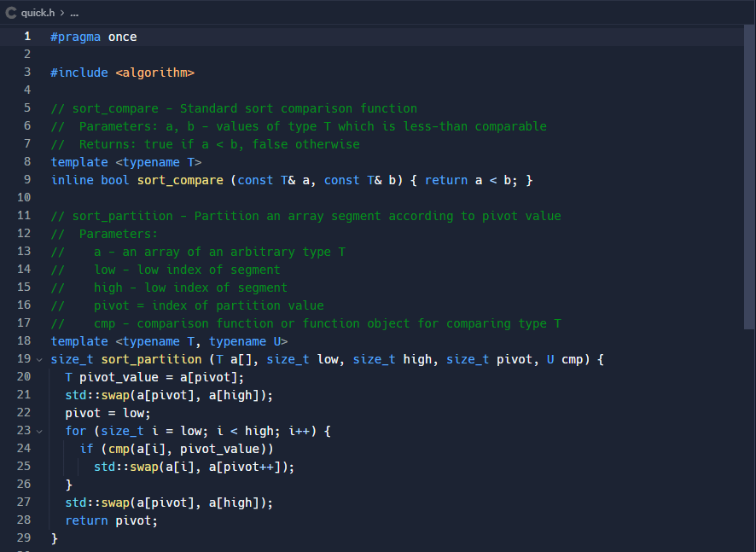Click the C file icon in breadcrumb
Screen dimensions: 756x552
11,13
